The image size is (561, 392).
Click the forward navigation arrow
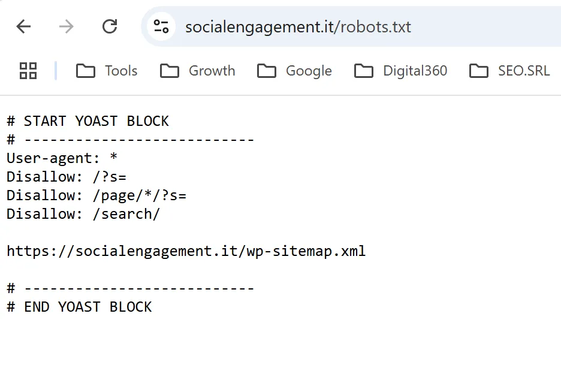pyautogui.click(x=66, y=26)
